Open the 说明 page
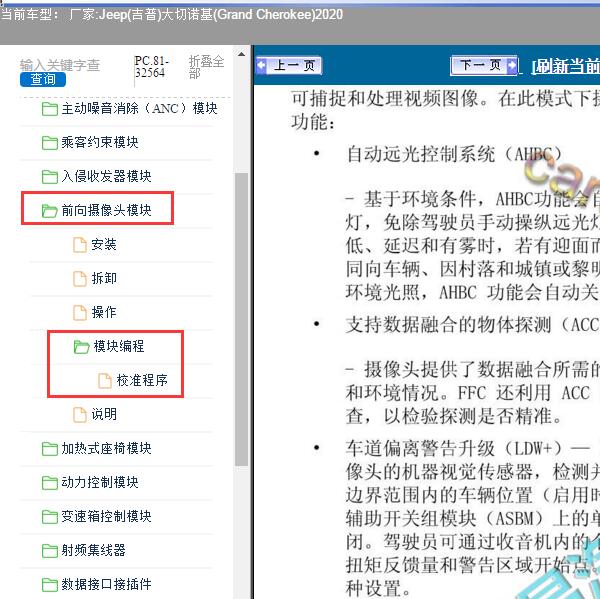600x599 pixels. [x=104, y=415]
